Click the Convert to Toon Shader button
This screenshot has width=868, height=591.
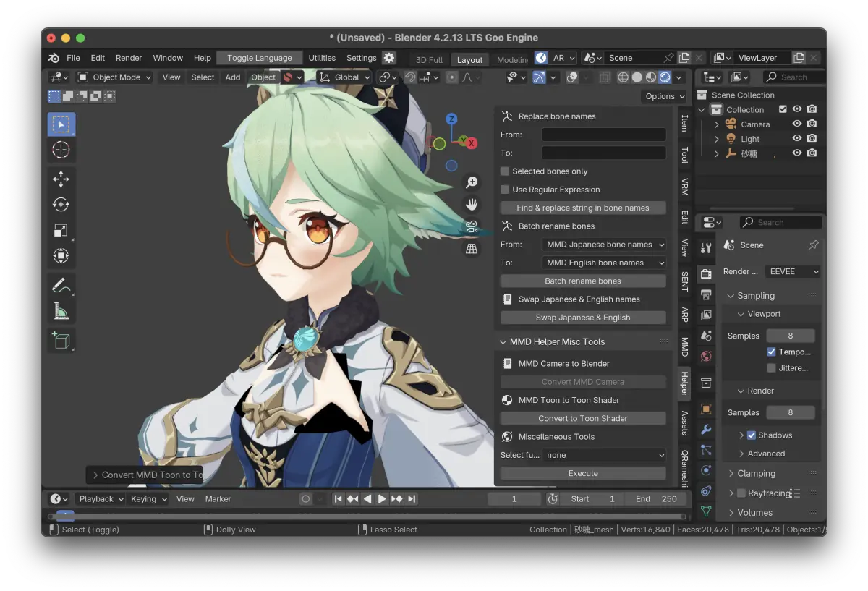point(583,418)
